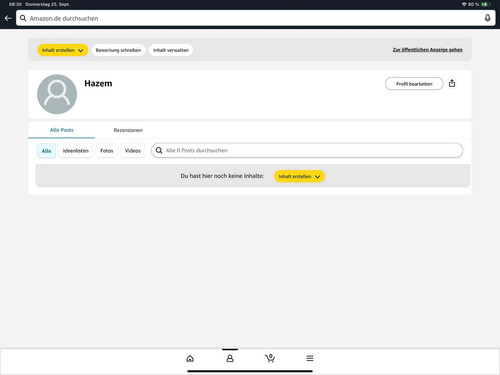Tap 'Du hast hier noch keine Inhalte' text

click(x=222, y=176)
